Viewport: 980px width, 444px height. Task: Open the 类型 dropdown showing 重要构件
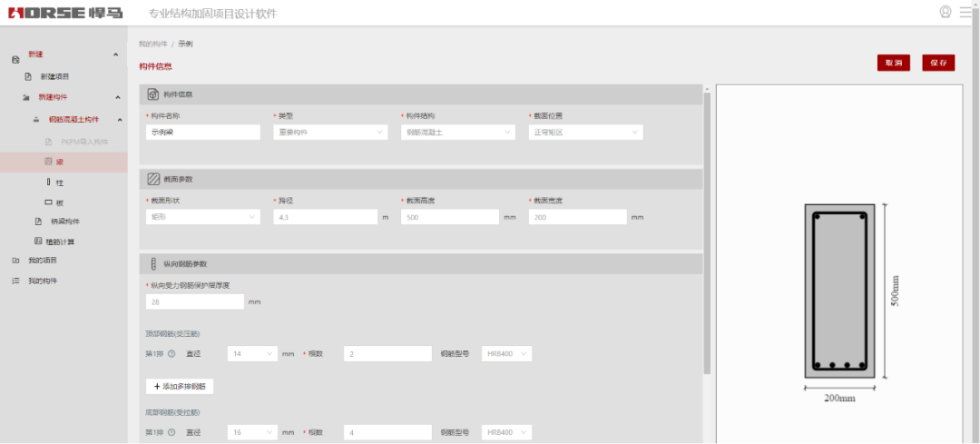(330, 132)
